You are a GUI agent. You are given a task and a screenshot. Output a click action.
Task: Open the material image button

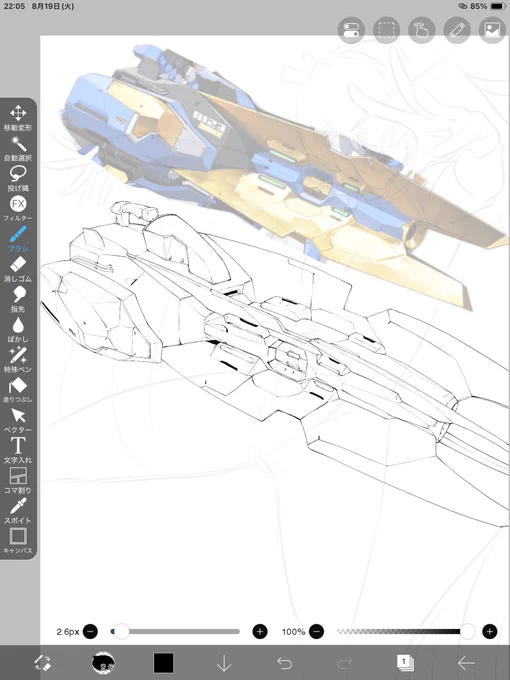(492, 30)
